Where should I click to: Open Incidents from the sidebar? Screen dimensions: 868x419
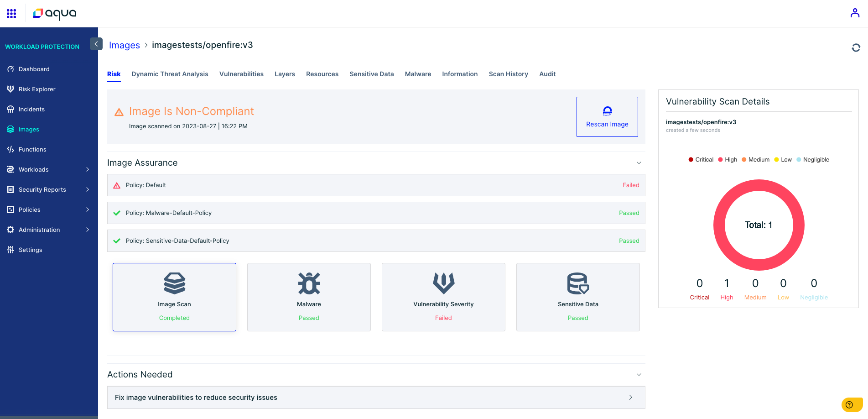click(x=31, y=109)
